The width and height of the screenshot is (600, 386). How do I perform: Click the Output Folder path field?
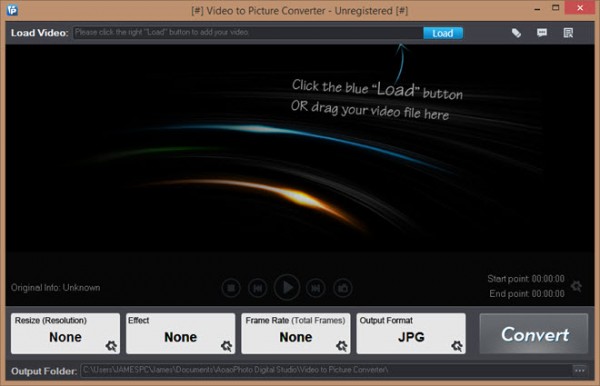[x=327, y=370]
